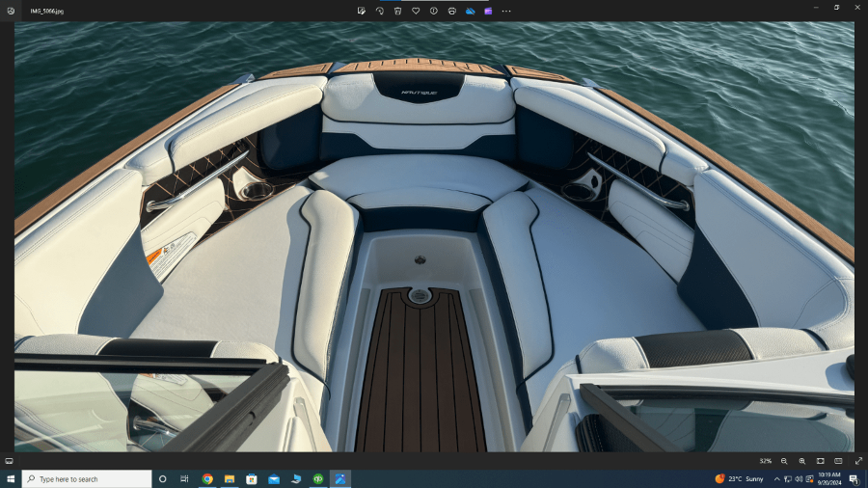Image resolution: width=868 pixels, height=488 pixels.
Task: Open QuickBooks from taskbar
Action: tap(318, 479)
